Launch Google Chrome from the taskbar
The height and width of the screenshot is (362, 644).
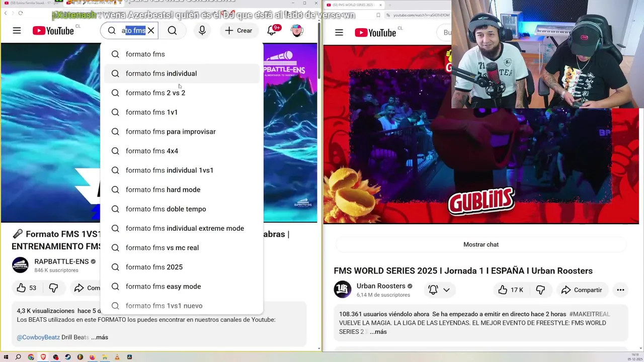31,357
